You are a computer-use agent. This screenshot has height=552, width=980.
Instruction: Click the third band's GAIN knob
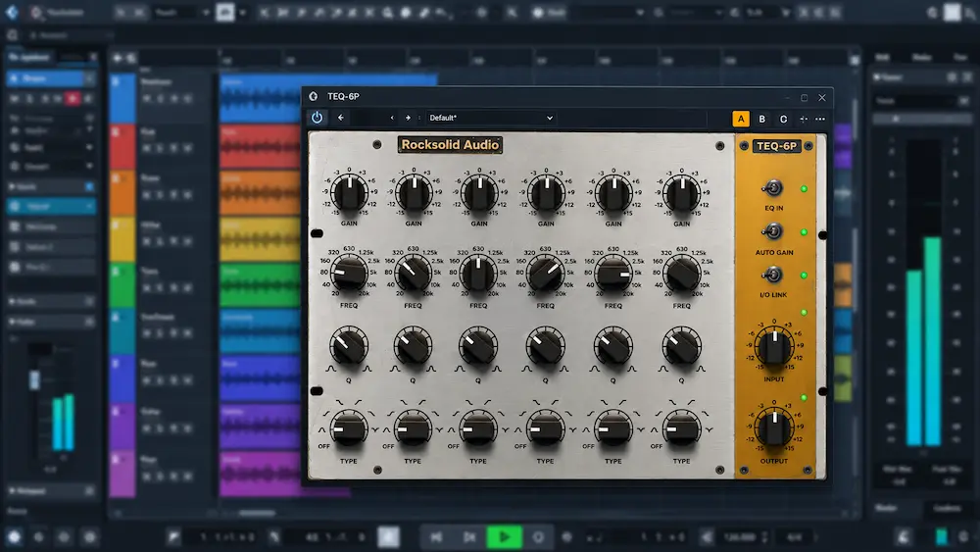point(479,192)
